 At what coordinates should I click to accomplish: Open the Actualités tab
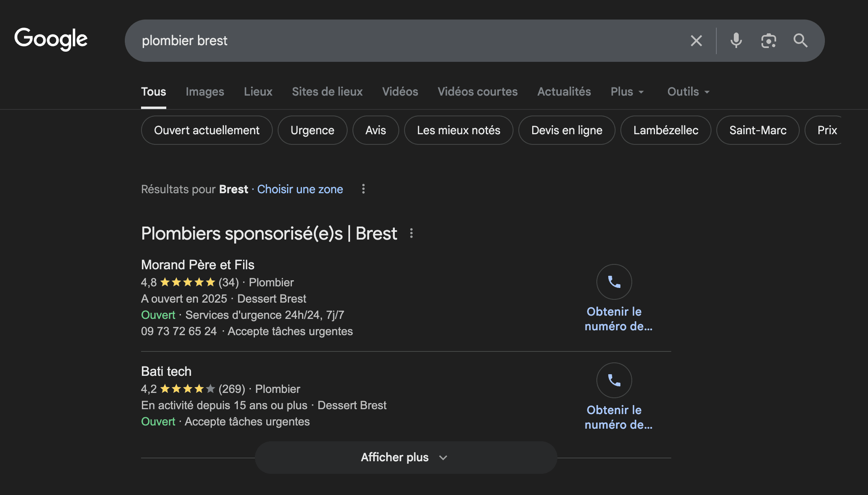564,92
